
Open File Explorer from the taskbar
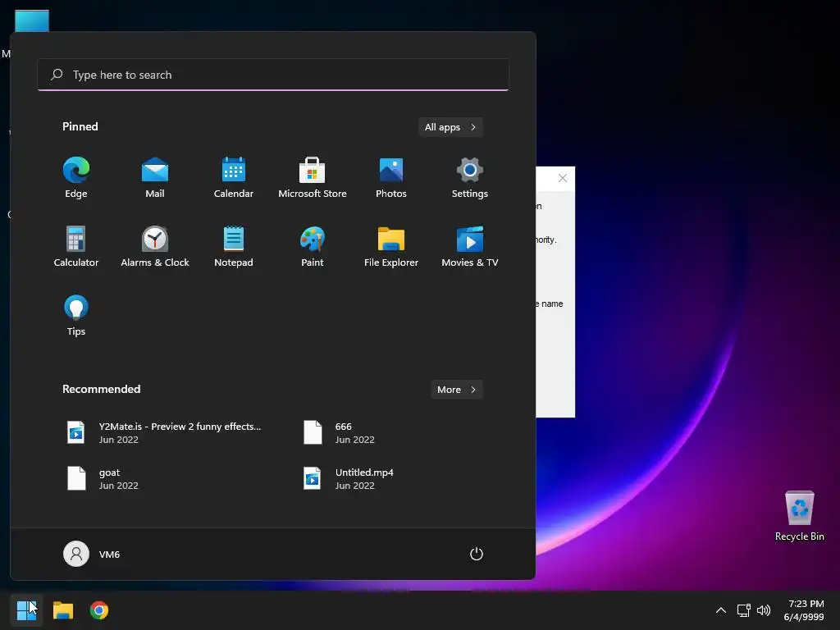coord(62,610)
